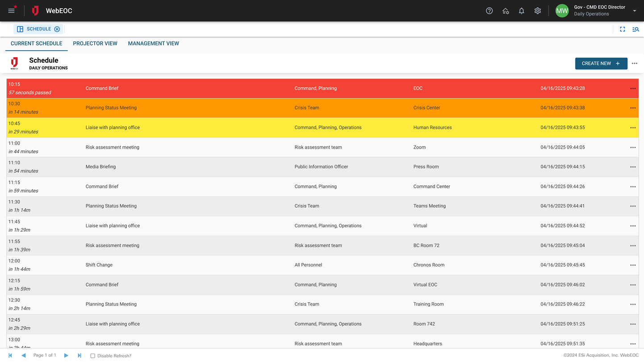
Task: Open the ellipsis menu beside CREATE NEW
Action: tap(635, 63)
